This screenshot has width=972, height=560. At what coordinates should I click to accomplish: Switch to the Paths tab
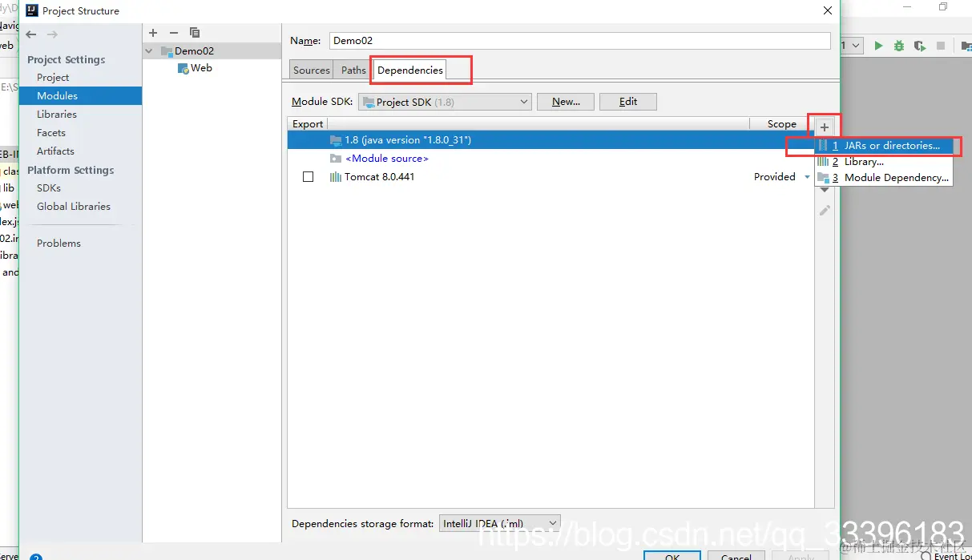pyautogui.click(x=353, y=70)
